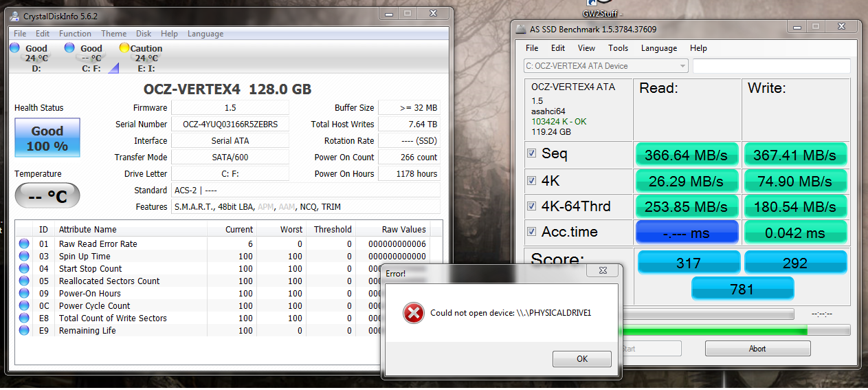Click 4K-64Thrd read result 253.85 MB/s
868x390 pixels.
687,207
